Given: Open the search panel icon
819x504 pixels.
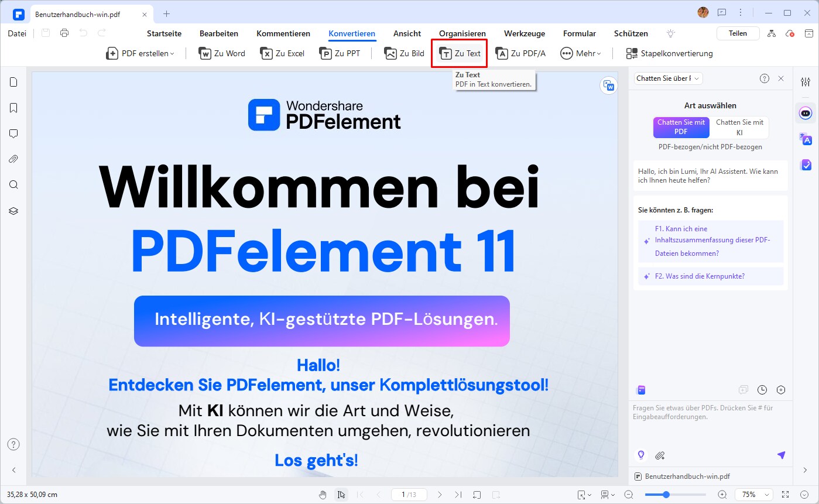Looking at the screenshot, I should [13, 185].
